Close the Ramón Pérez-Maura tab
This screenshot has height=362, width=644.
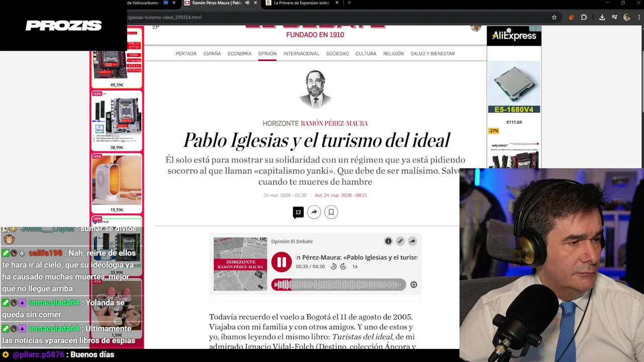click(x=256, y=3)
